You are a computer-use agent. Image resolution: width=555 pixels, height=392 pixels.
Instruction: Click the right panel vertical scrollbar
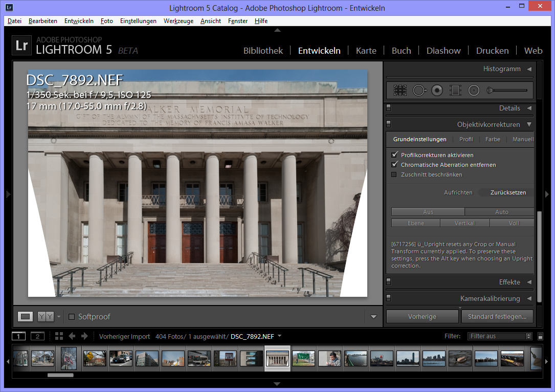pyautogui.click(x=540, y=257)
